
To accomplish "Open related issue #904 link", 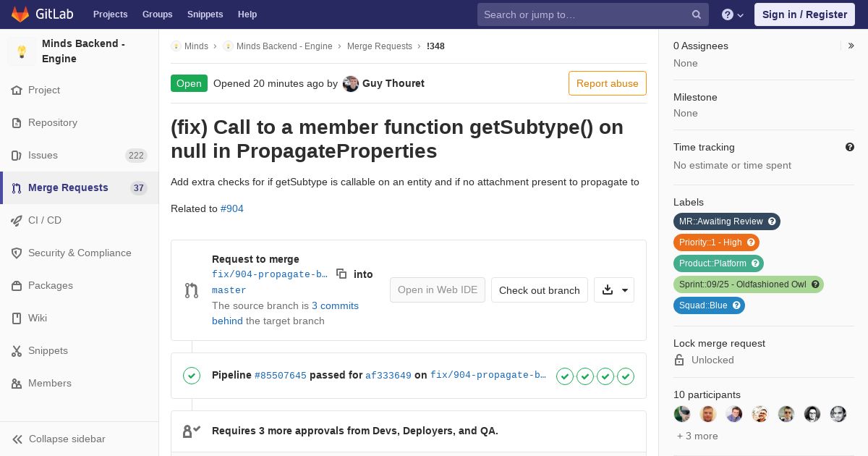I will (232, 208).
